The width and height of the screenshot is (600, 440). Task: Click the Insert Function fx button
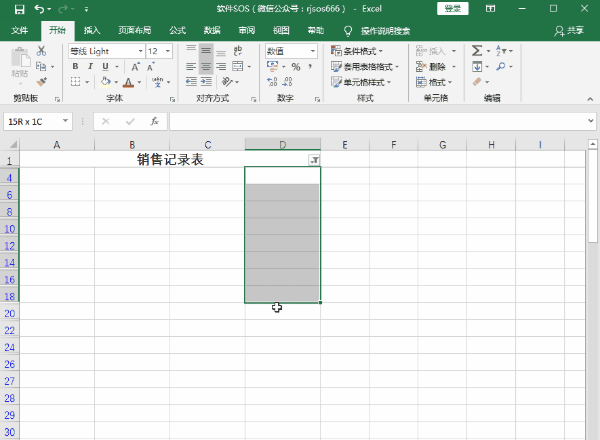154,122
